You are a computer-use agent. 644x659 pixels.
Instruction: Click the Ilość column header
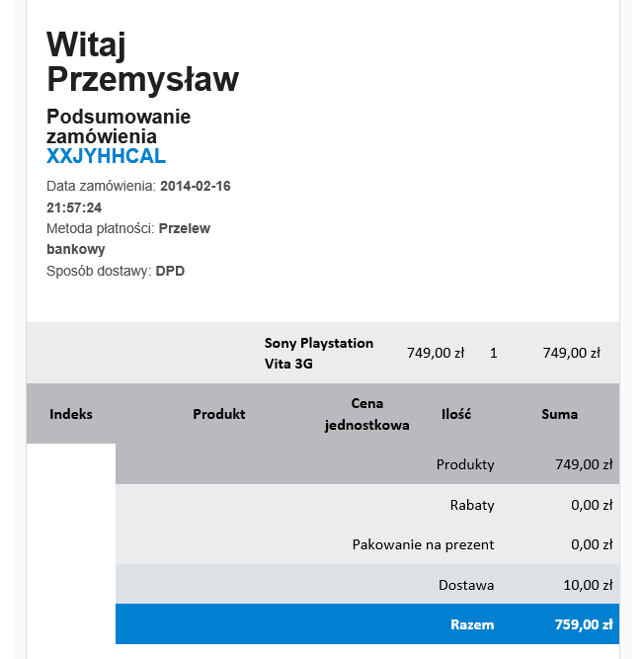456,414
